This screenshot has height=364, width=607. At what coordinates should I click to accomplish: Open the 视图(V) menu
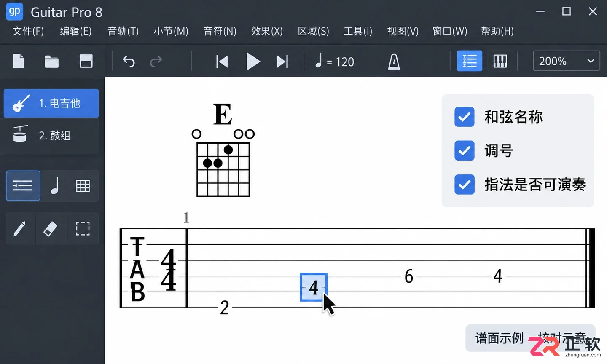coord(403,31)
